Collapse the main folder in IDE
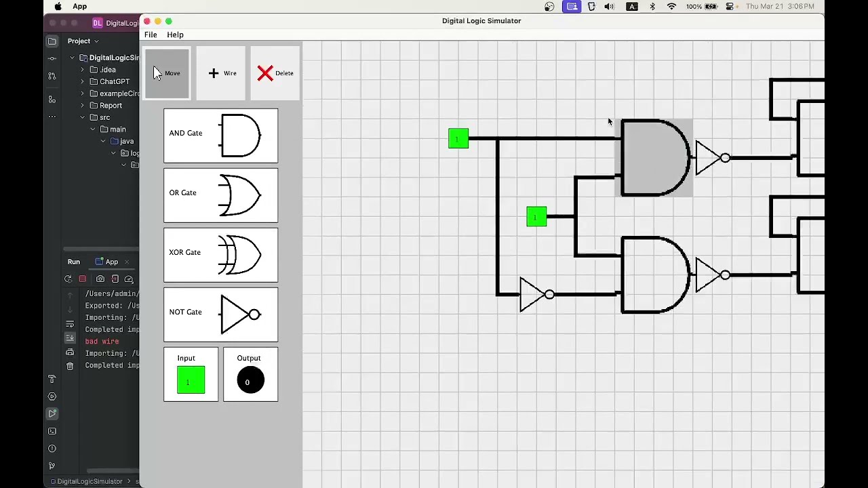The image size is (868, 488). coord(93,129)
